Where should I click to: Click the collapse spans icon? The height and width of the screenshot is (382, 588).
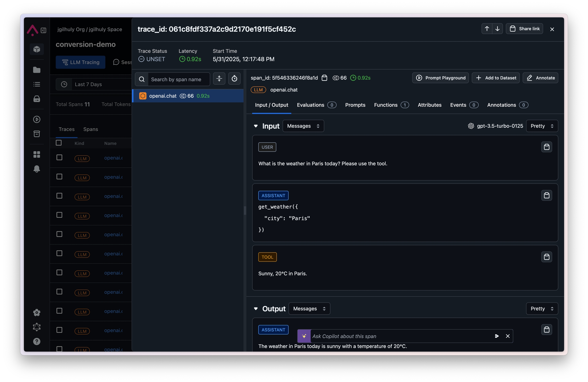[x=219, y=79]
